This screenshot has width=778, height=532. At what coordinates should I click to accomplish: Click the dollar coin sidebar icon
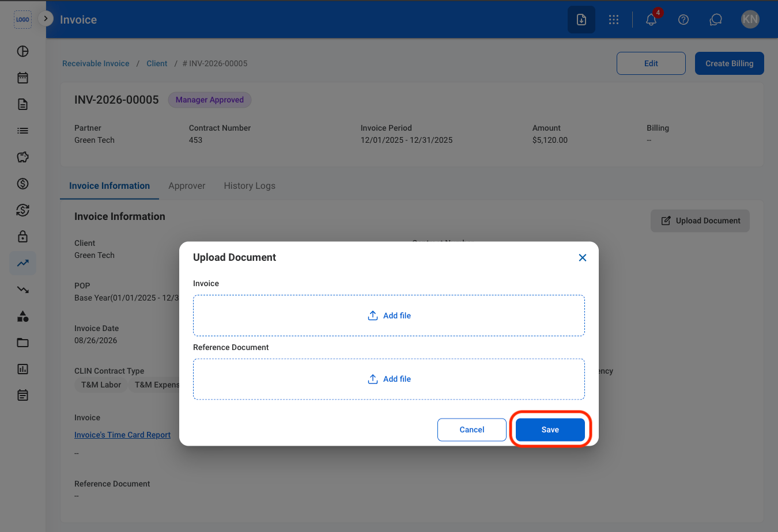pyautogui.click(x=23, y=184)
